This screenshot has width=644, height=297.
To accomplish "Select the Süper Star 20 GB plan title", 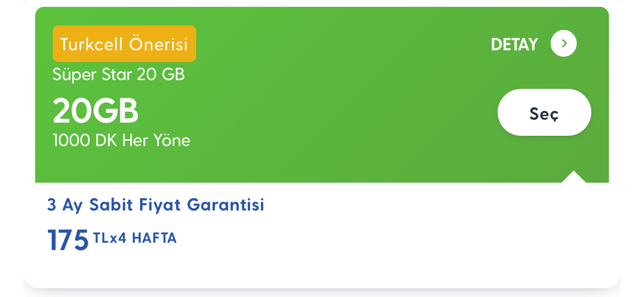I will tap(119, 75).
